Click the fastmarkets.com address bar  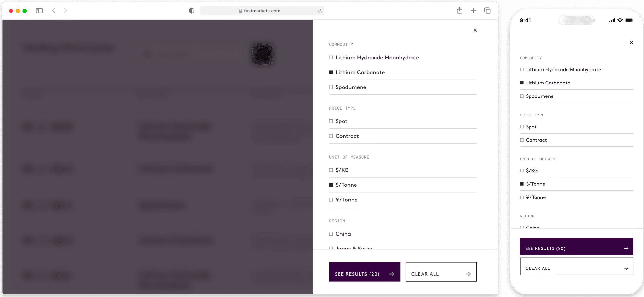(x=262, y=11)
